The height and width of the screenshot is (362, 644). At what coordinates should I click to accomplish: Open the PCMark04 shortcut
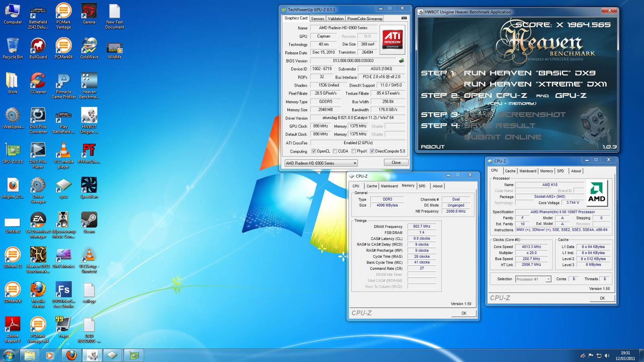coord(63,49)
